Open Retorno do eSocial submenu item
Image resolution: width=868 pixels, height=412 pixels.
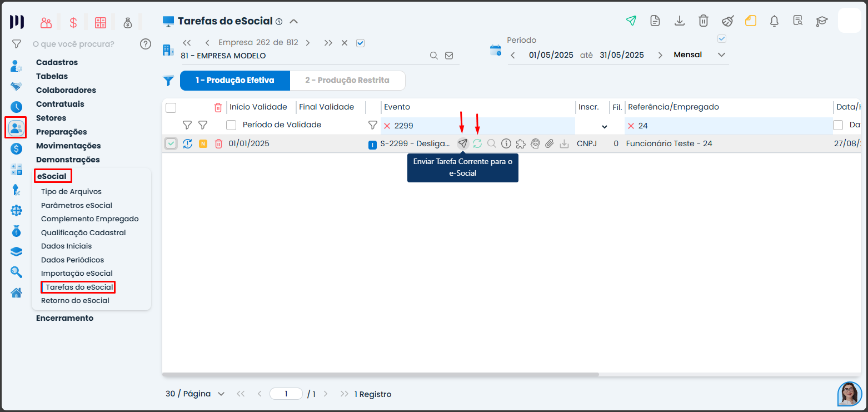click(x=75, y=301)
